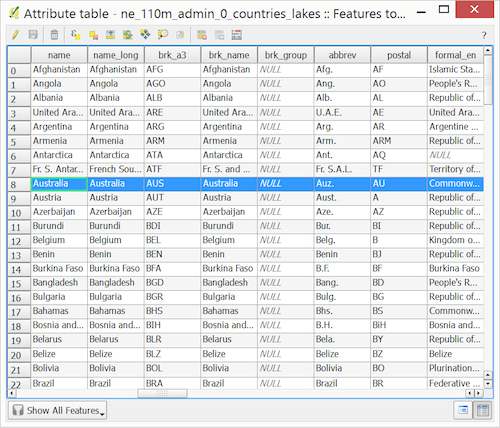Screen dimensions: 500x428
Task: Click the ARG code cell
Action: tap(172, 127)
